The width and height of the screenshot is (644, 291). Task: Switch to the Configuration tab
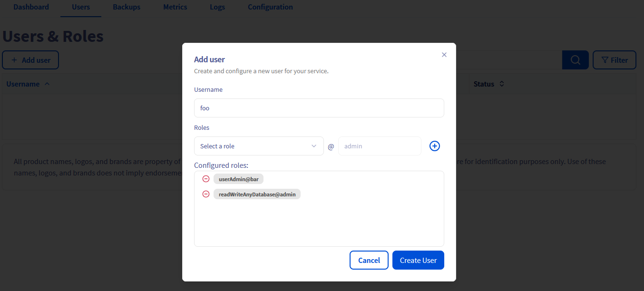tap(270, 7)
